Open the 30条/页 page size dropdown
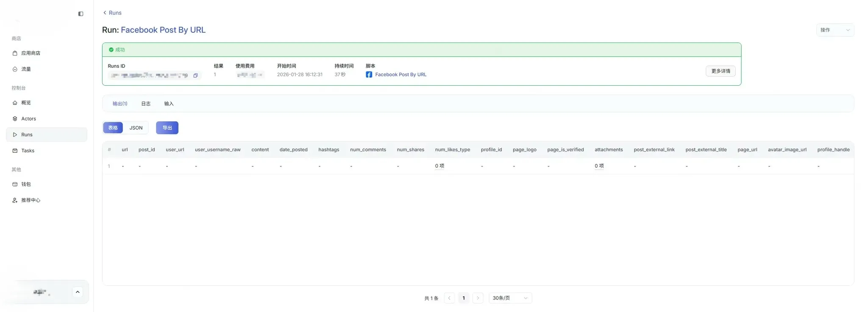868x312 pixels. [510, 298]
